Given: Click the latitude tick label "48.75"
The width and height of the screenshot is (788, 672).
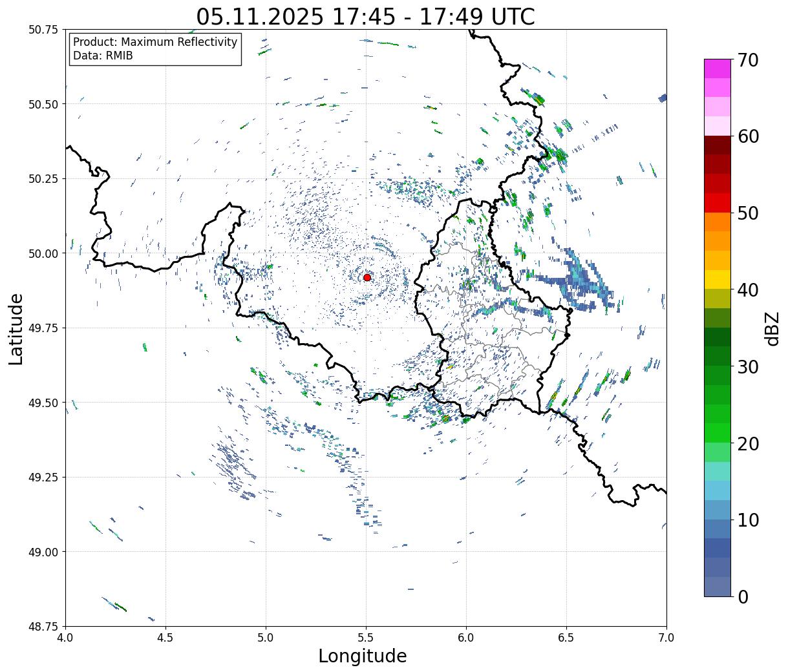Looking at the screenshot, I should pos(43,626).
